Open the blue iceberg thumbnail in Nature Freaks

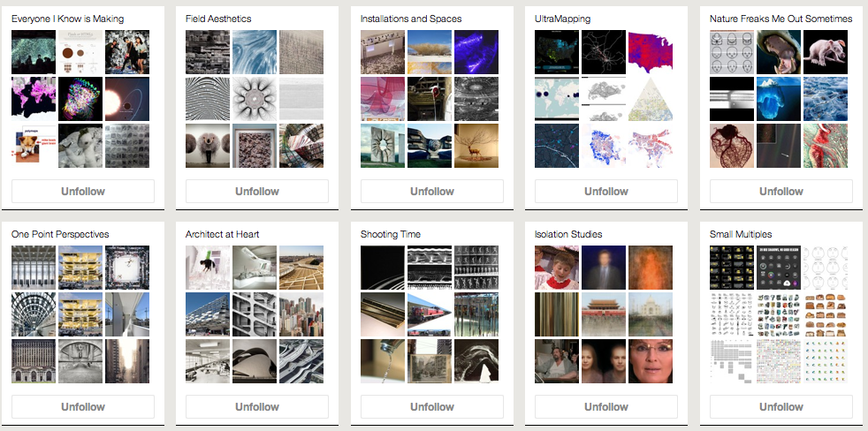coord(779,99)
